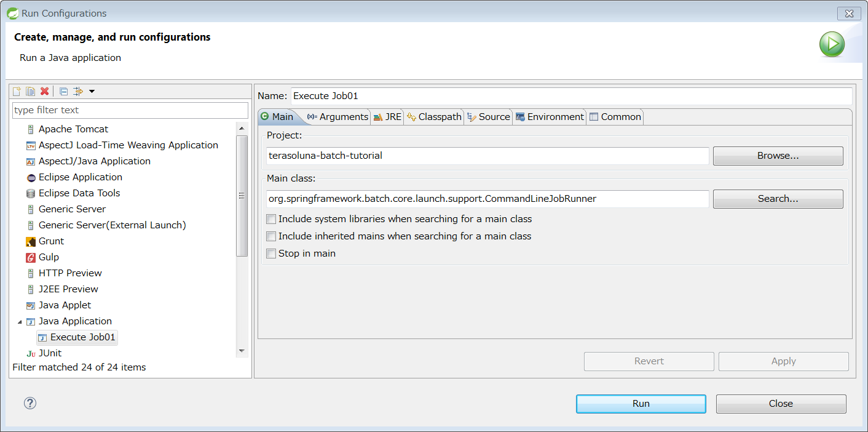Open the help question mark icon
Screen dimensions: 868x432
tap(30, 403)
